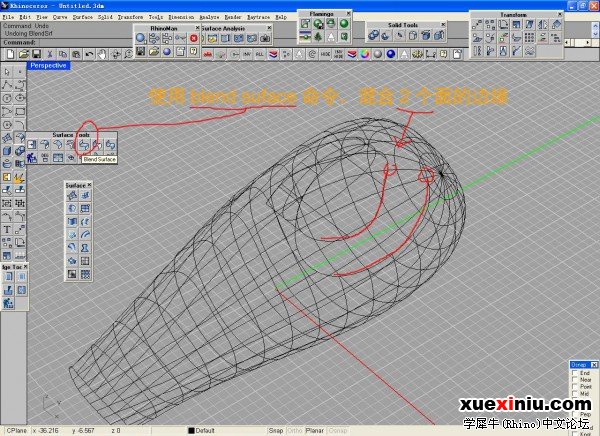Toggle the Point osnap checkbox
The height and width of the screenshot is (436, 600).
click(574, 387)
